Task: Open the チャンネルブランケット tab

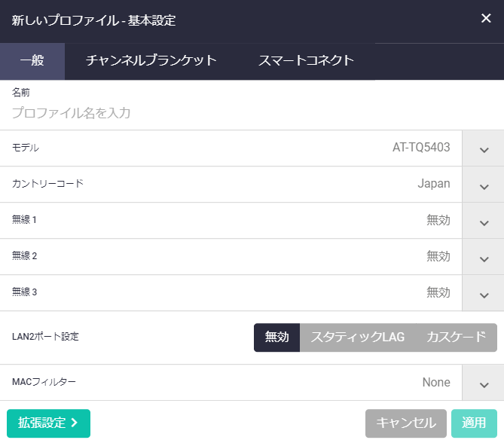Action: (x=151, y=61)
